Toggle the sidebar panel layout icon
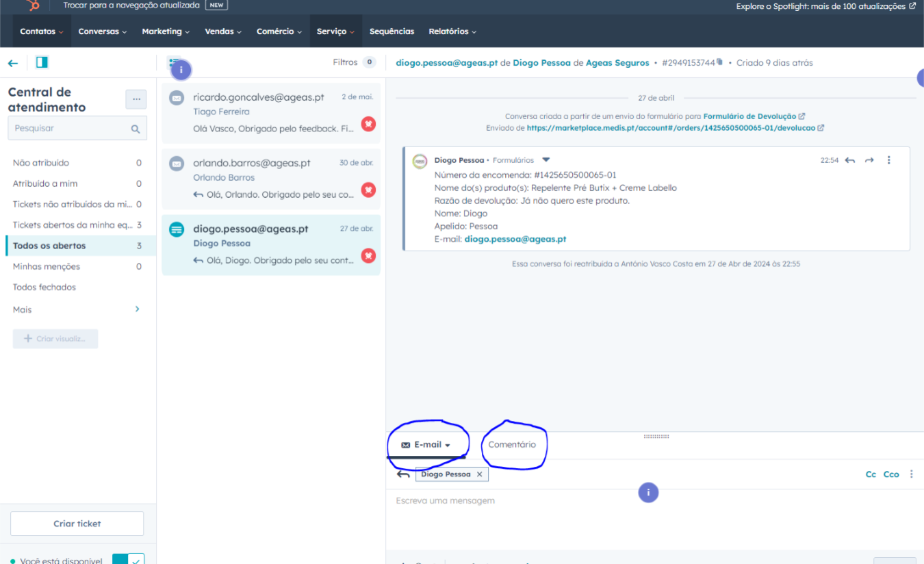 click(42, 63)
